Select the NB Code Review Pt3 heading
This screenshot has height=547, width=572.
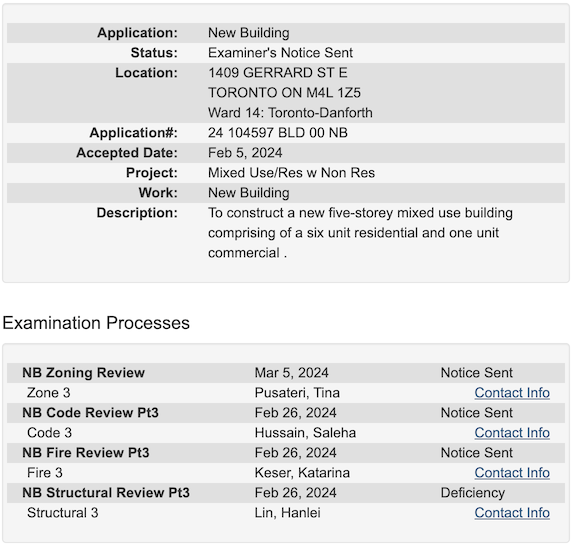pyautogui.click(x=90, y=413)
